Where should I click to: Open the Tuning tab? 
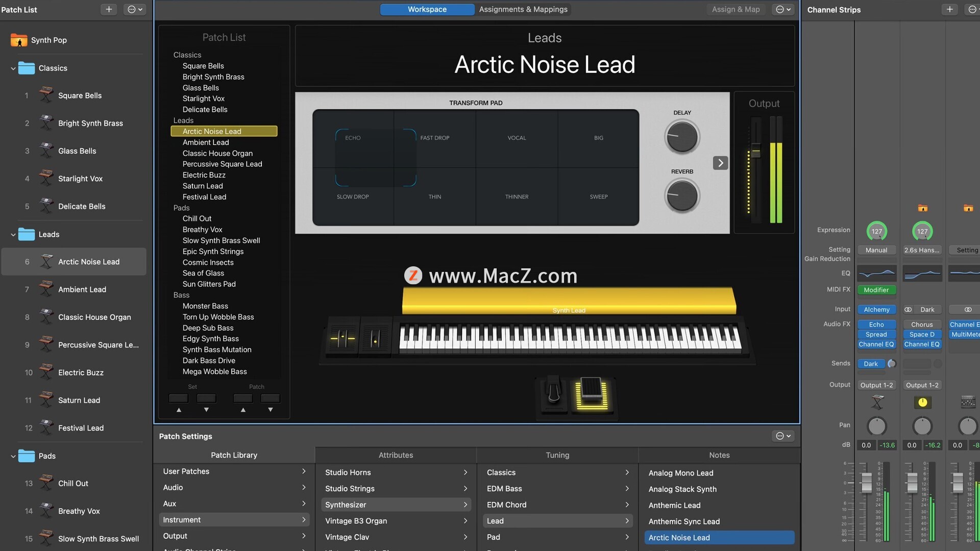click(x=557, y=455)
